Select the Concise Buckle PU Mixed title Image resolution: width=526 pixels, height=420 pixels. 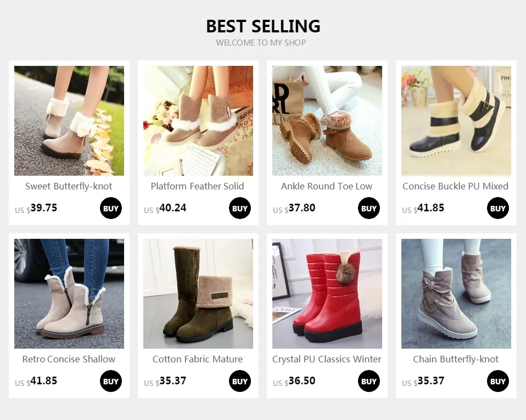[456, 186]
